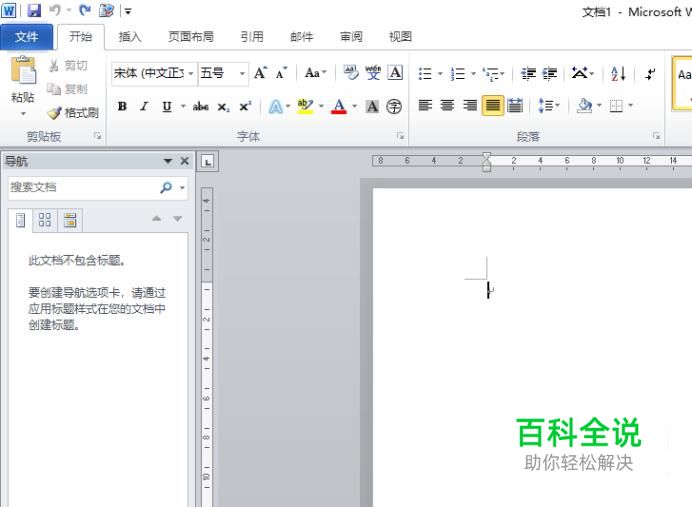Open the Paste clipboard icon

pos(23,70)
